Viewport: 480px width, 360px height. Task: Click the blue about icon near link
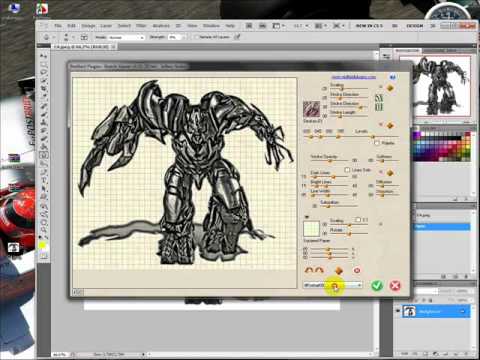(393, 77)
